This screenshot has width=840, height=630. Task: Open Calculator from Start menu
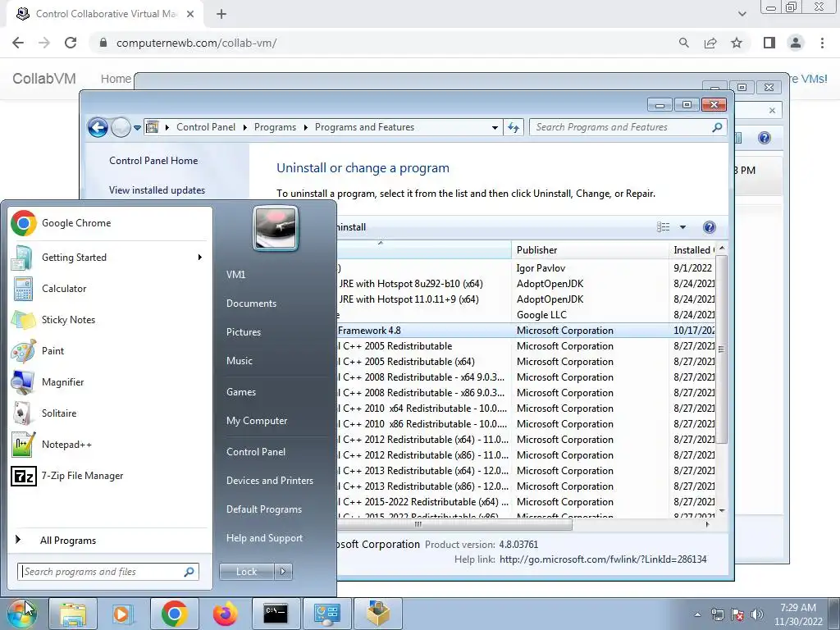(x=109, y=288)
